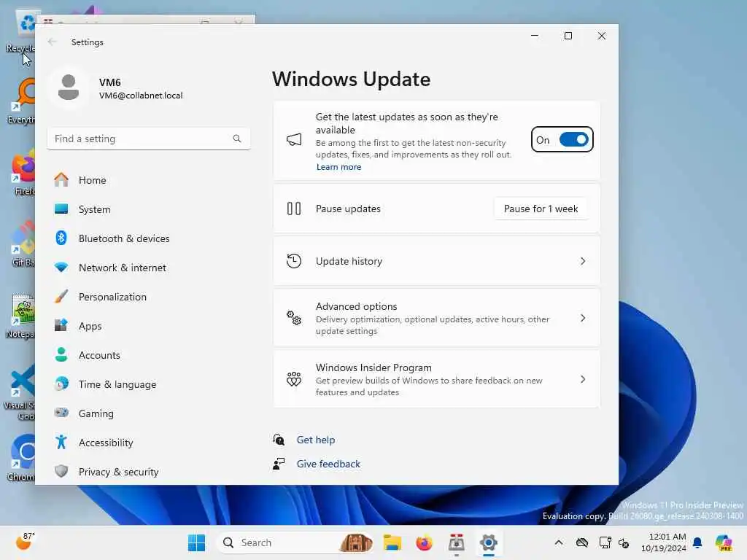Click the Give feedback icon
The width and height of the screenshot is (747, 560).
coord(279,464)
